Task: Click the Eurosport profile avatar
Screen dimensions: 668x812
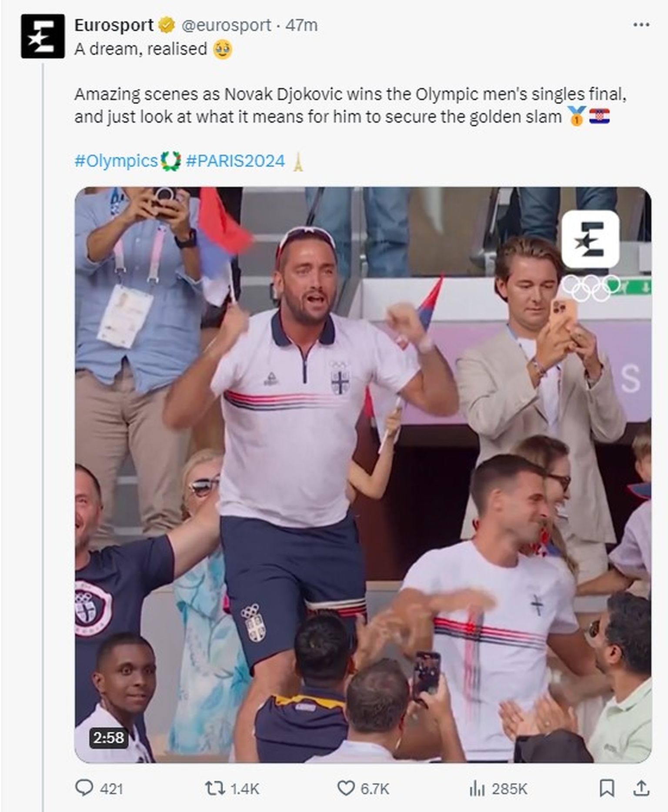Action: coord(43,36)
